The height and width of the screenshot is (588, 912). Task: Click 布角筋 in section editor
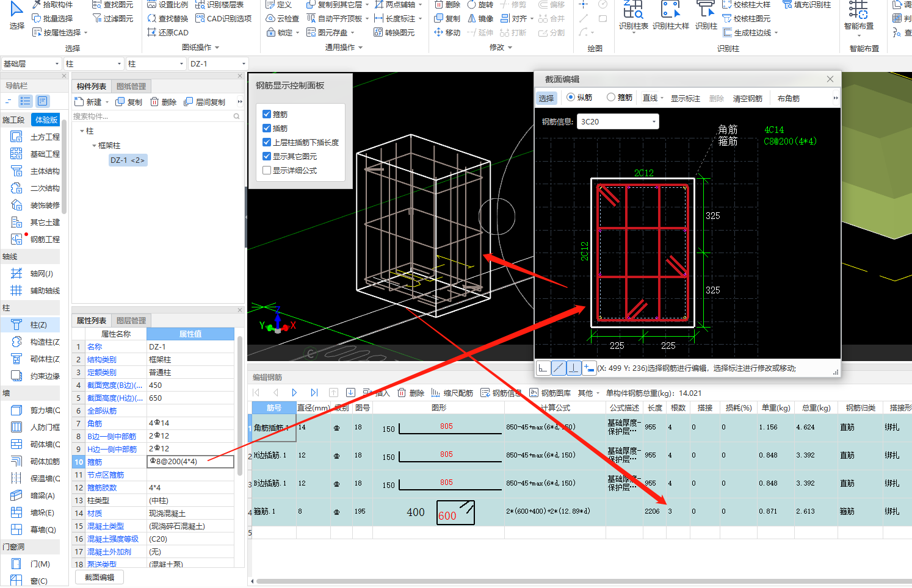(x=788, y=98)
